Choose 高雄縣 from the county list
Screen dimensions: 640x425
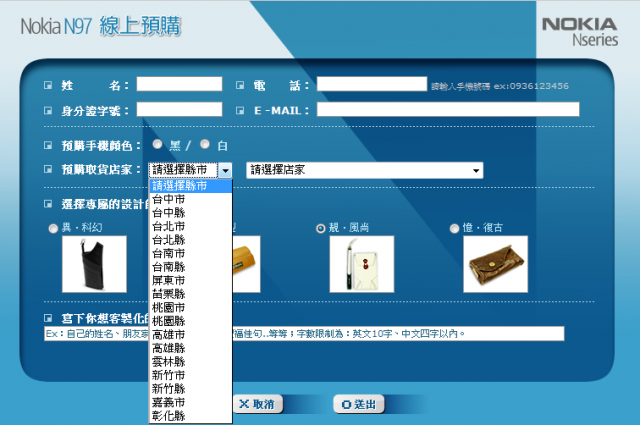tap(191, 348)
